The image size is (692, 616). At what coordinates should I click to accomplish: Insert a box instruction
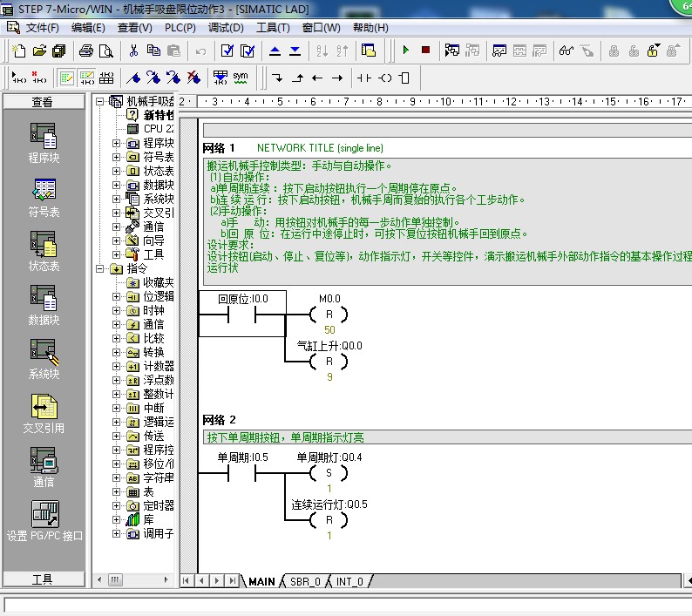(404, 78)
